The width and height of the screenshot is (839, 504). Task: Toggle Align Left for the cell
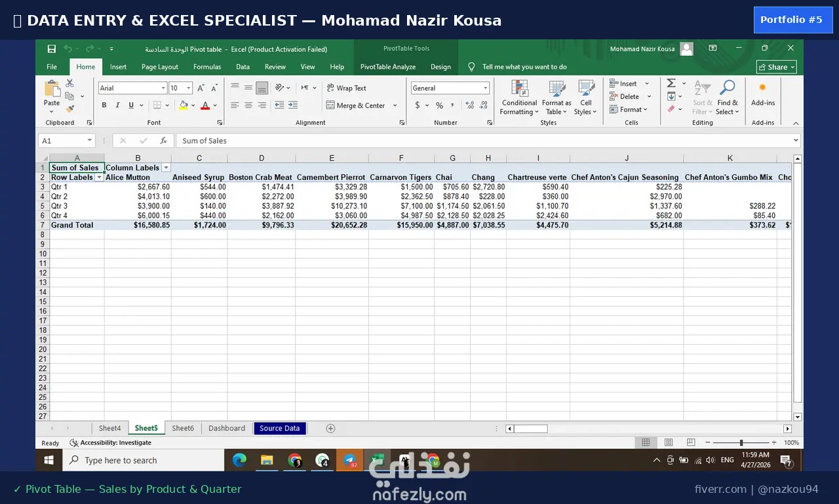click(x=235, y=105)
